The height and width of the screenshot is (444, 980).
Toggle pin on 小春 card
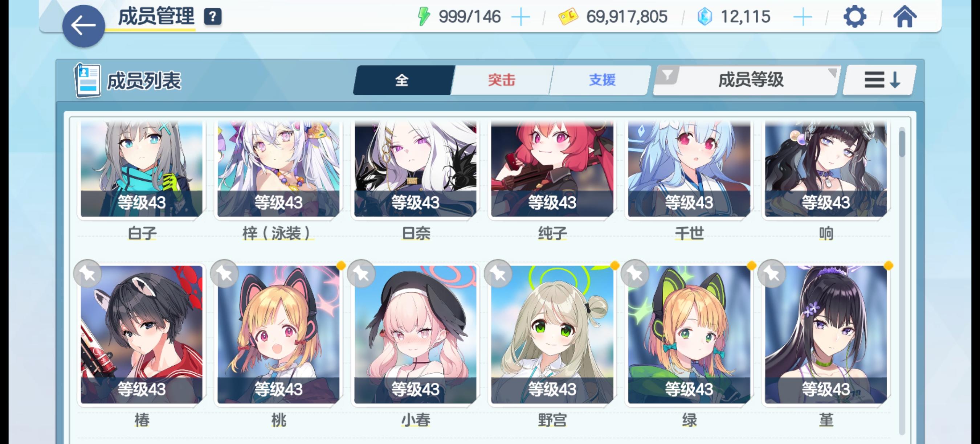362,273
